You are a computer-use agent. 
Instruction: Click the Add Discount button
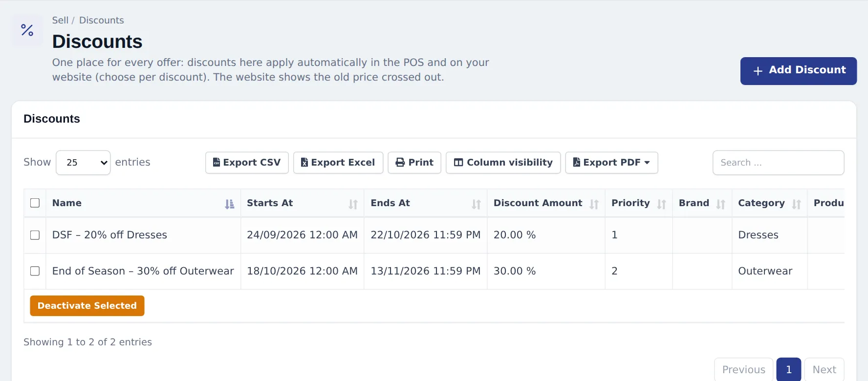click(x=799, y=71)
